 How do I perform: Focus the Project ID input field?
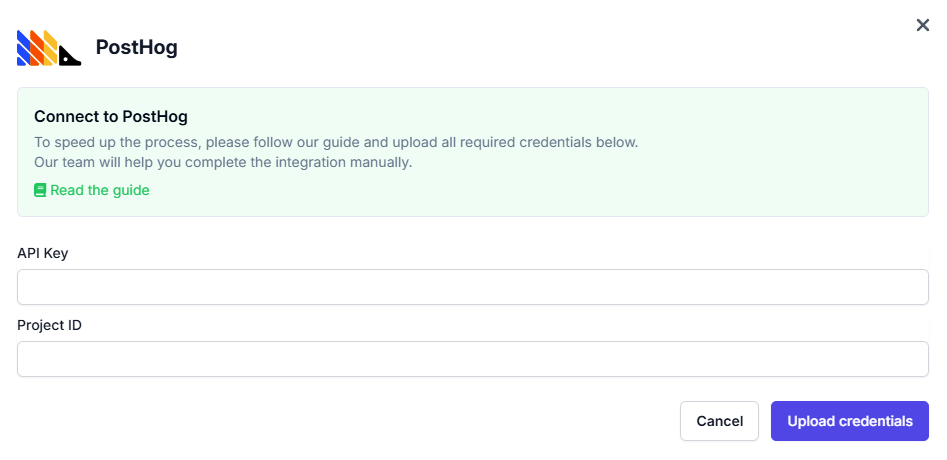473,359
